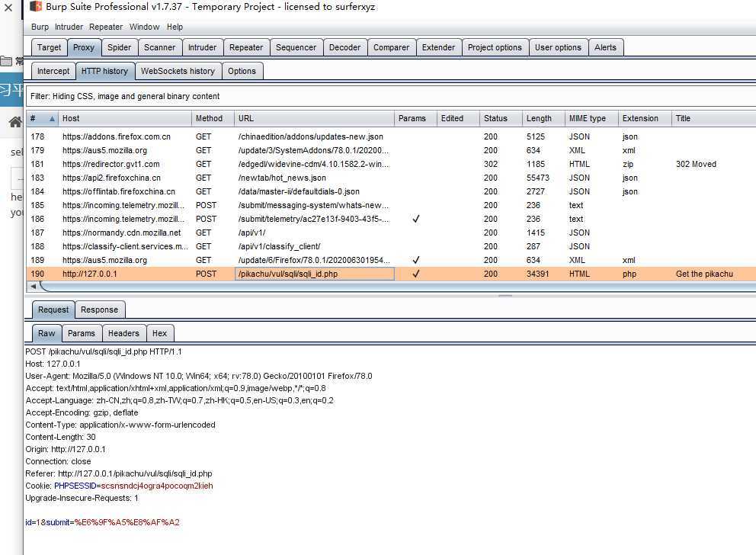Image resolution: width=756 pixels, height=555 pixels.
Task: Sort by the Edited column header
Action: 458,119
